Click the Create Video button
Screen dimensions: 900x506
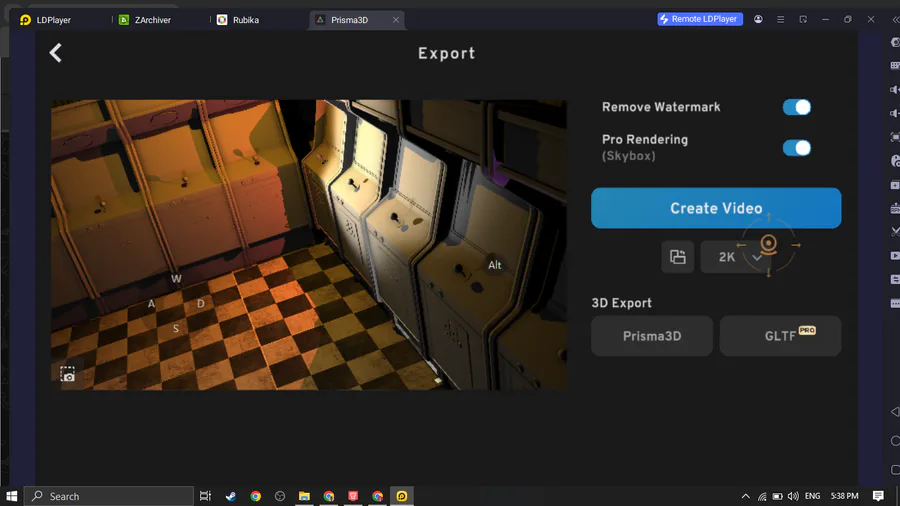[716, 208]
